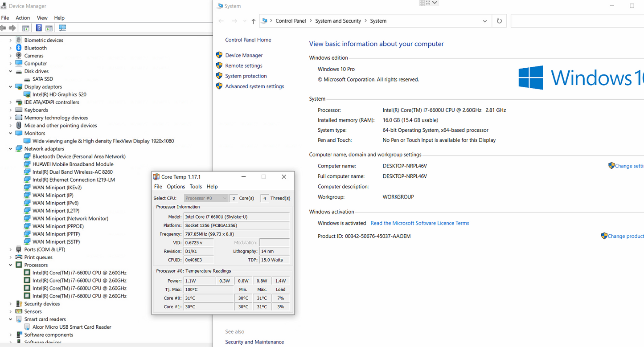Expand Ports (COM & LPT) node
The image size is (644, 347).
coord(11,249)
